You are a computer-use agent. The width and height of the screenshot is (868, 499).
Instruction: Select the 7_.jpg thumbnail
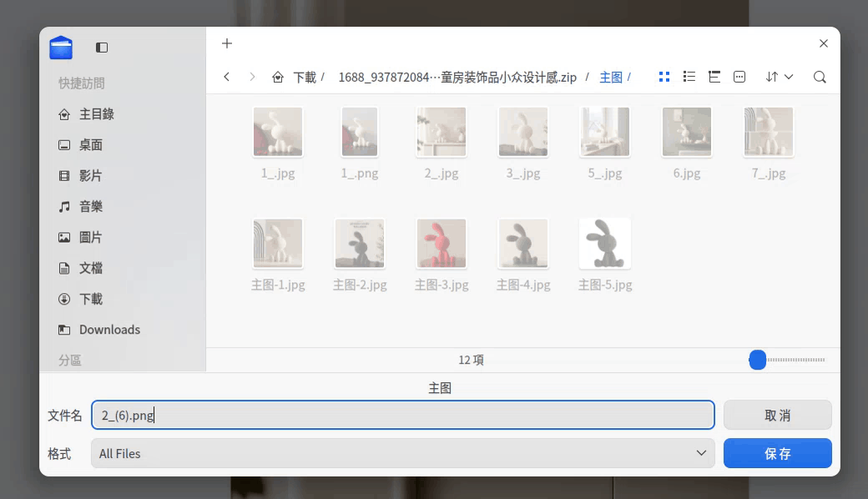(x=769, y=132)
